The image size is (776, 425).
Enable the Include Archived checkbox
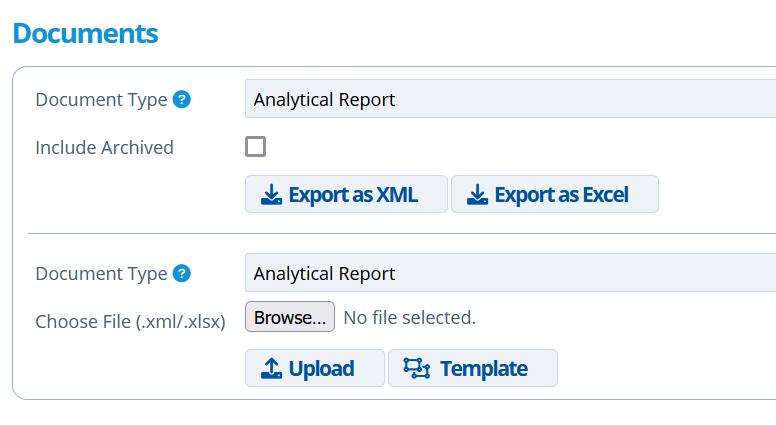pos(256,147)
